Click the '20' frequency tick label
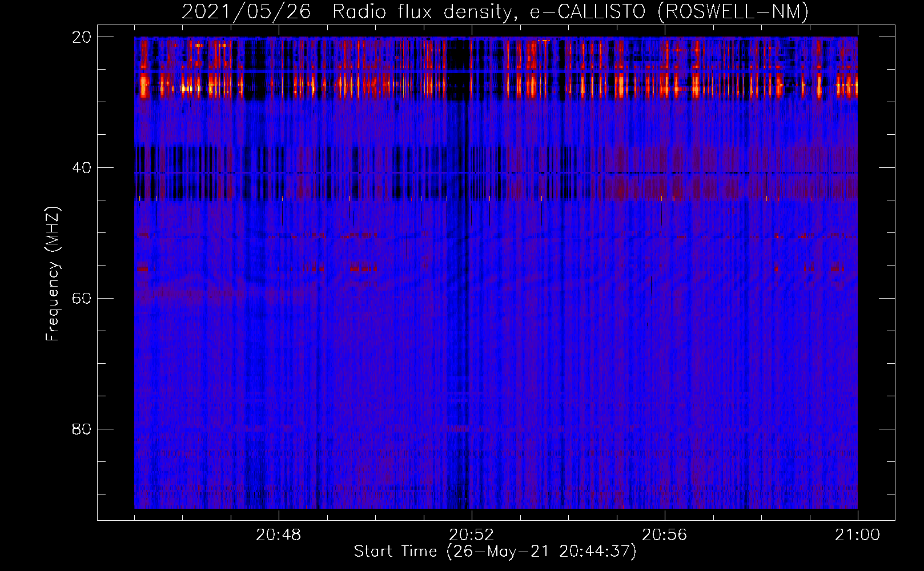The height and width of the screenshot is (571, 924). [82, 37]
